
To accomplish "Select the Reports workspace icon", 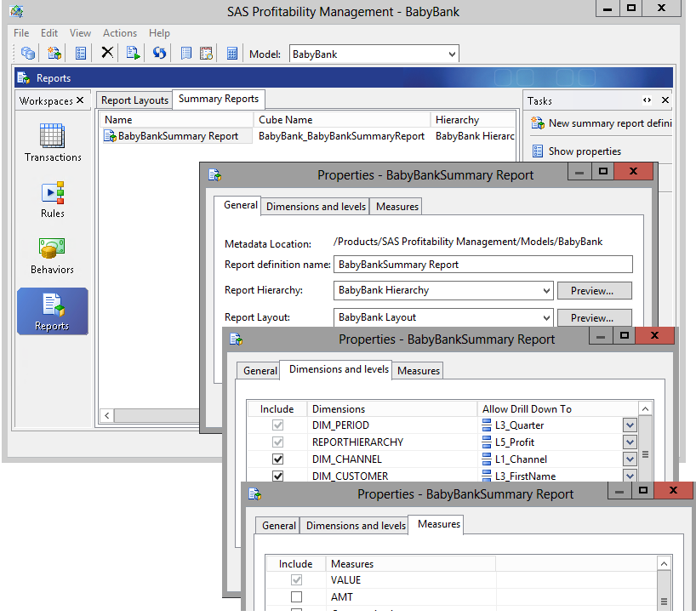I will tap(53, 311).
